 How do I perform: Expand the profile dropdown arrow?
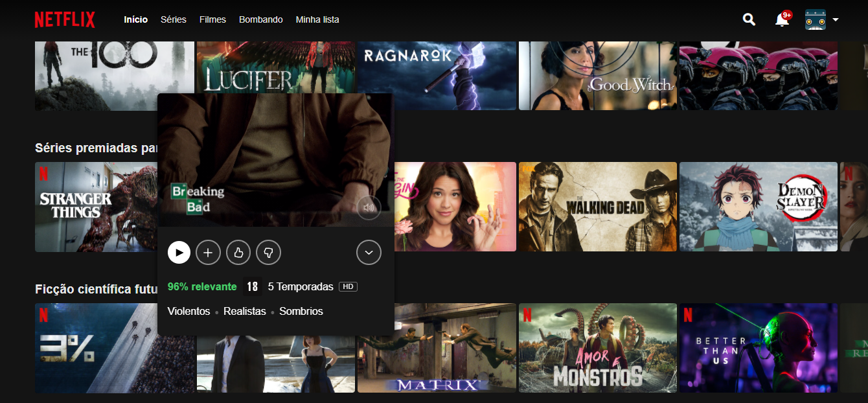(835, 19)
